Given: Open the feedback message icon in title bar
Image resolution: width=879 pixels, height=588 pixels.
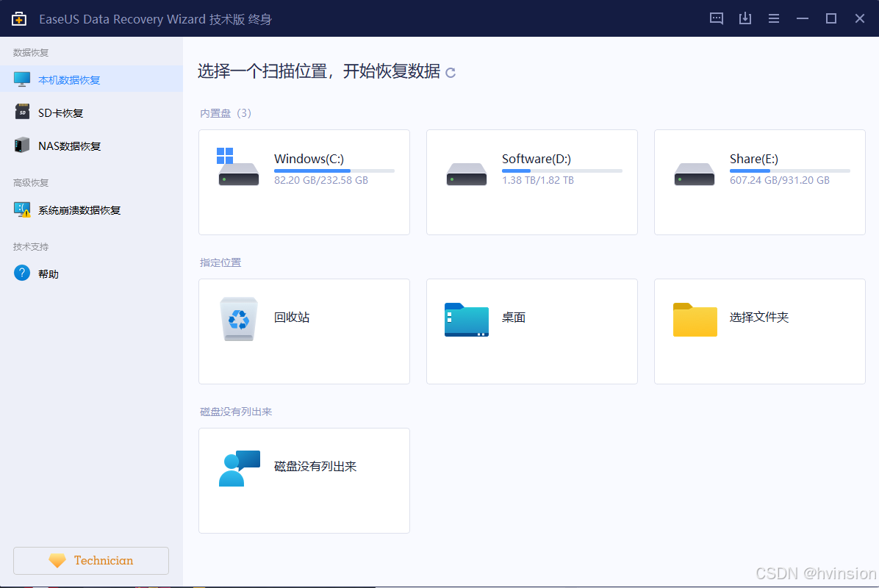Looking at the screenshot, I should click(716, 18).
